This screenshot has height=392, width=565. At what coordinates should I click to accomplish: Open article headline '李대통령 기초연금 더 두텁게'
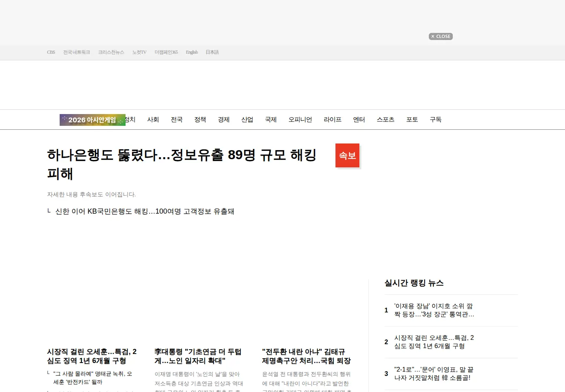click(198, 356)
